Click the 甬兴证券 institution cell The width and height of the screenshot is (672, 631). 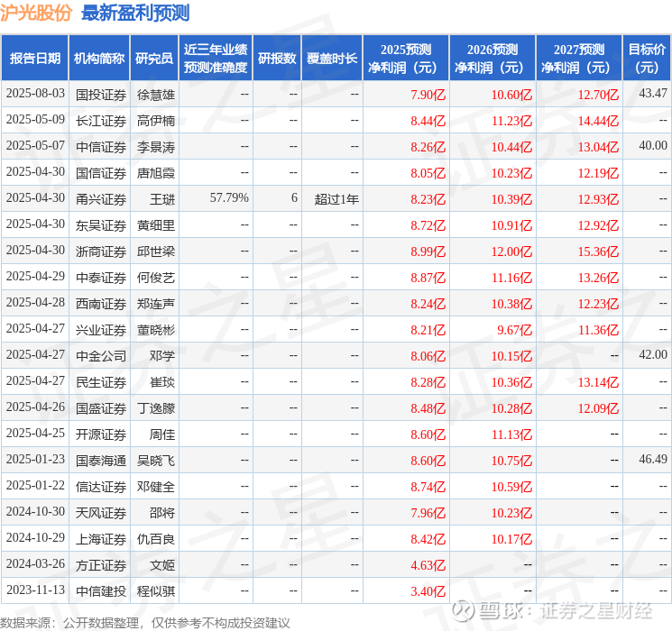point(101,199)
